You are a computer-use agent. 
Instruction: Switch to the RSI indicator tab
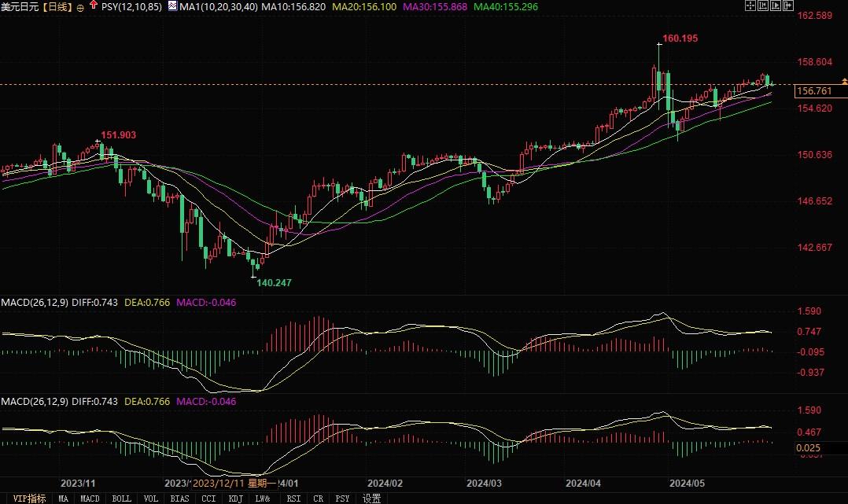[293, 498]
